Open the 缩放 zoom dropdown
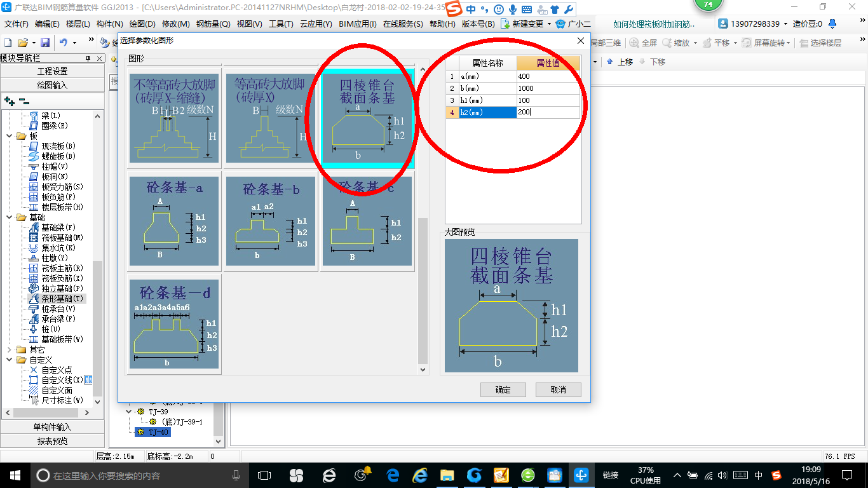Screen dimensions: 868x488 pyautogui.click(x=695, y=43)
